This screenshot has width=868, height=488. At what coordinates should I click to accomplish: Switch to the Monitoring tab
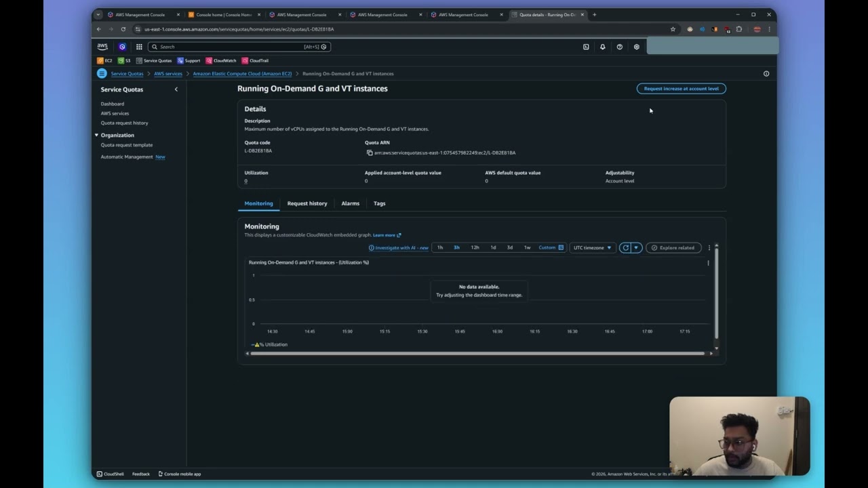tap(258, 203)
